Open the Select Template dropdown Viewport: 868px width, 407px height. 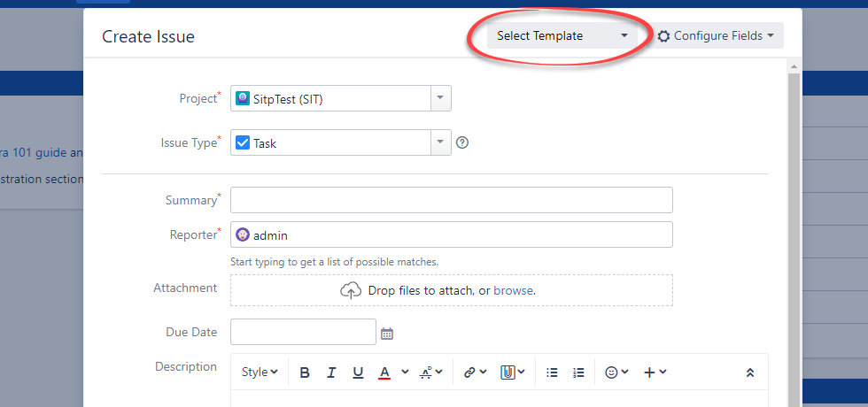point(562,36)
